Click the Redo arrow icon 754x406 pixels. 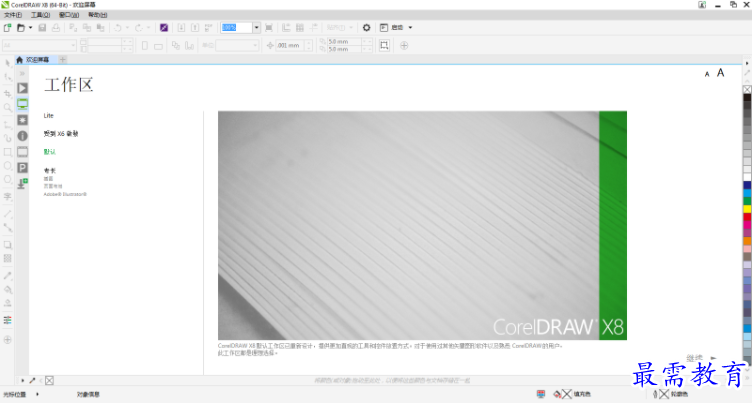(x=138, y=28)
